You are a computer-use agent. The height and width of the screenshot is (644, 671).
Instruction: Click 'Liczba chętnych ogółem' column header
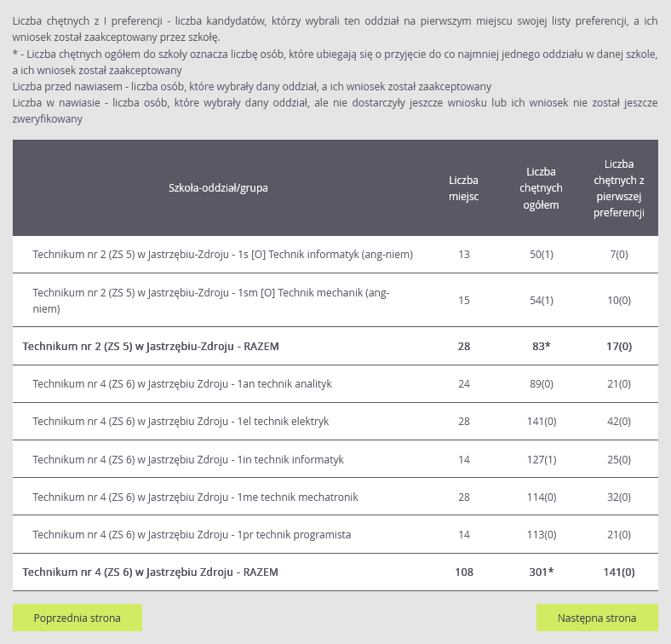pos(541,187)
